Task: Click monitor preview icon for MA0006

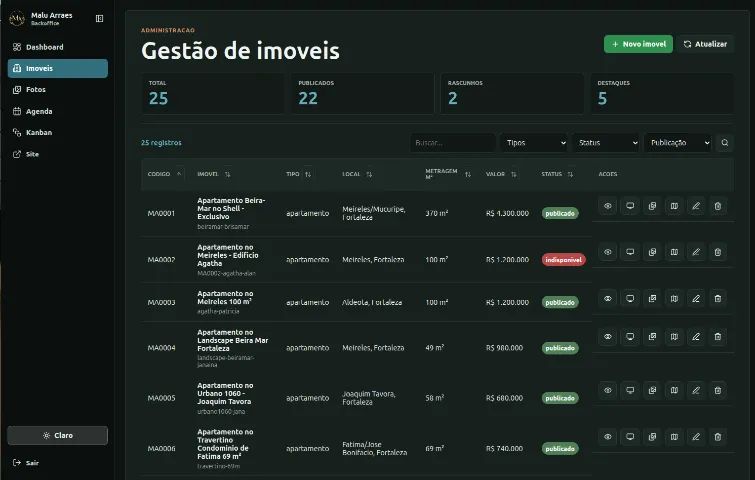Action: 630,437
